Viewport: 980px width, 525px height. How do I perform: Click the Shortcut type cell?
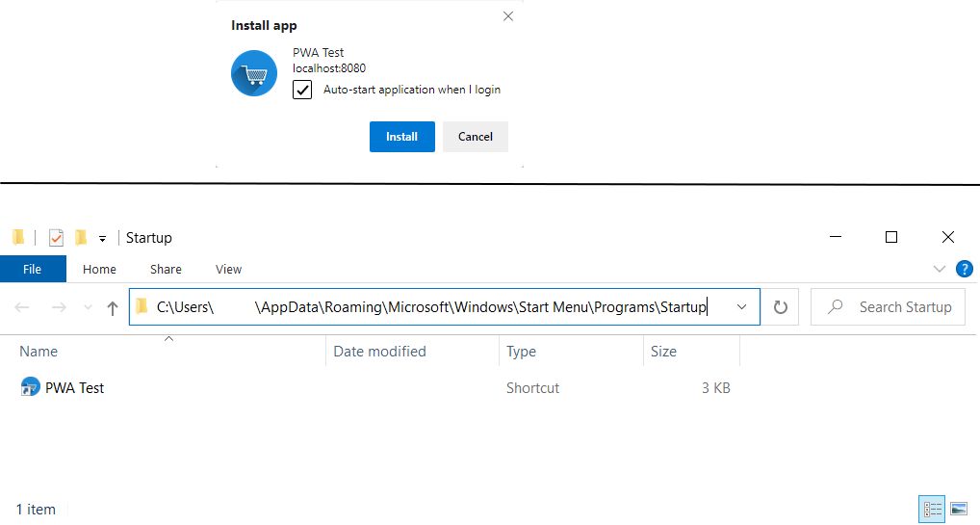point(532,388)
